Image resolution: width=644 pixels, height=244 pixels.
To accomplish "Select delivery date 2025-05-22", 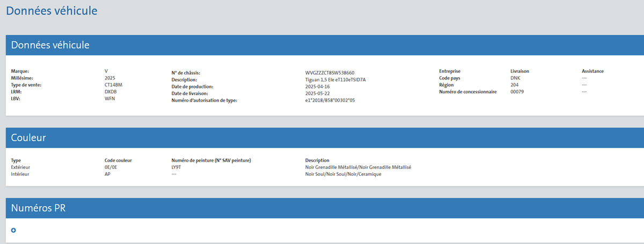I will 317,93.
